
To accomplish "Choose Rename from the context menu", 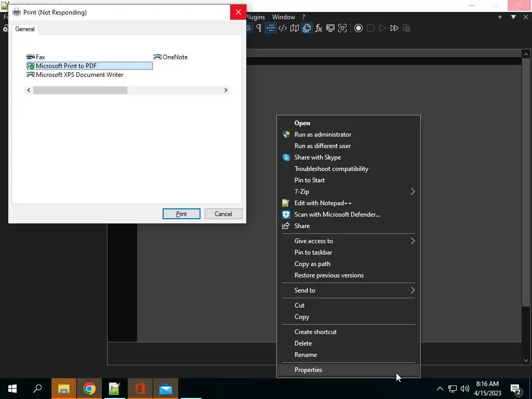I will 349,355.
